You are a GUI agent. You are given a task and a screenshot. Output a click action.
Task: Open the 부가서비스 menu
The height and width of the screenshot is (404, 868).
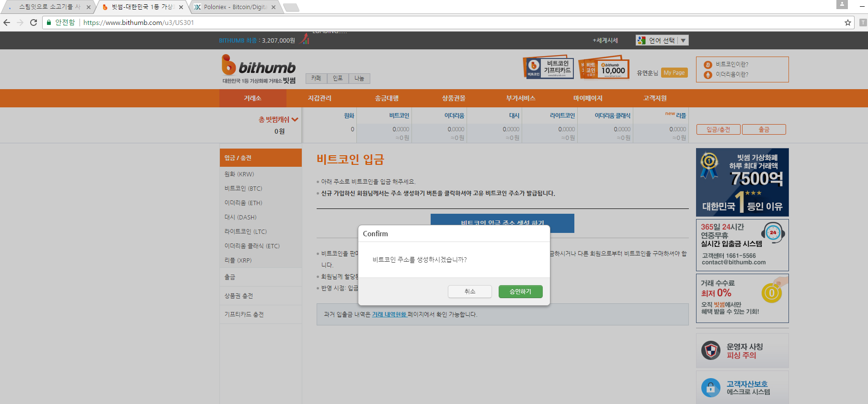point(521,98)
